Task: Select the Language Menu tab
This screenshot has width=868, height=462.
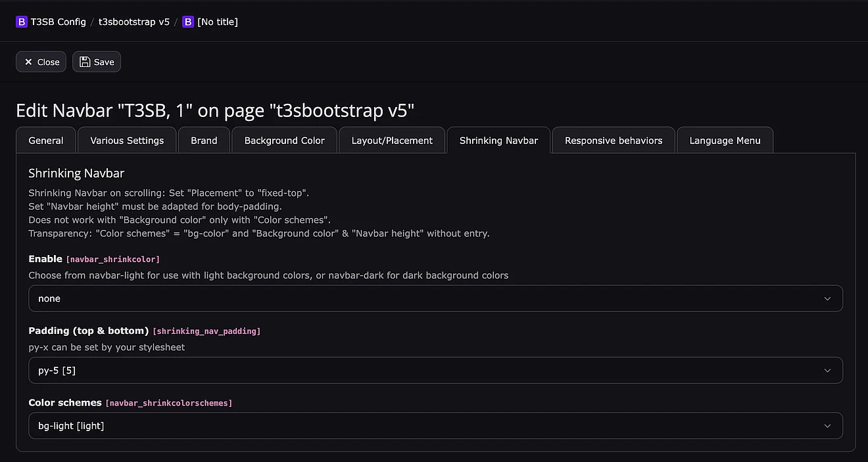Action: 725,141
